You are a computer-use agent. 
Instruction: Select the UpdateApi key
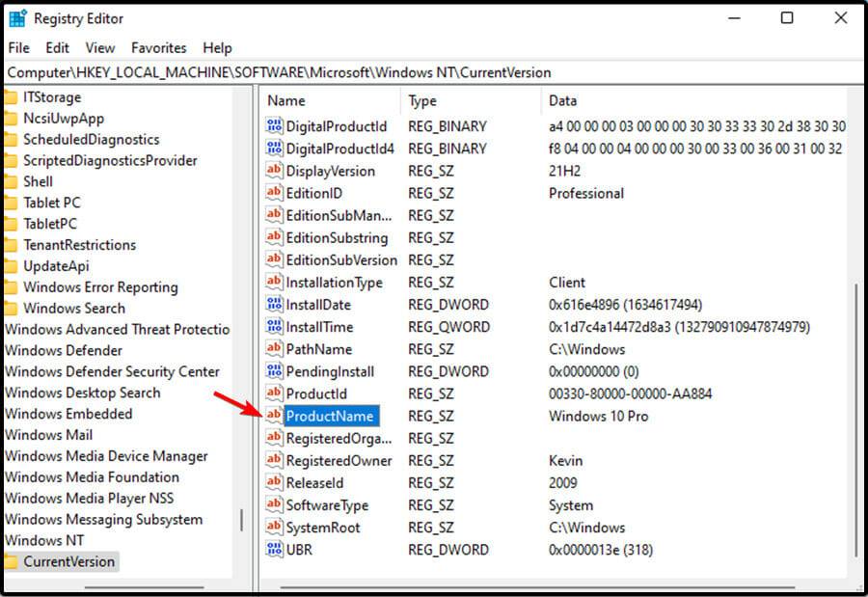pos(56,266)
